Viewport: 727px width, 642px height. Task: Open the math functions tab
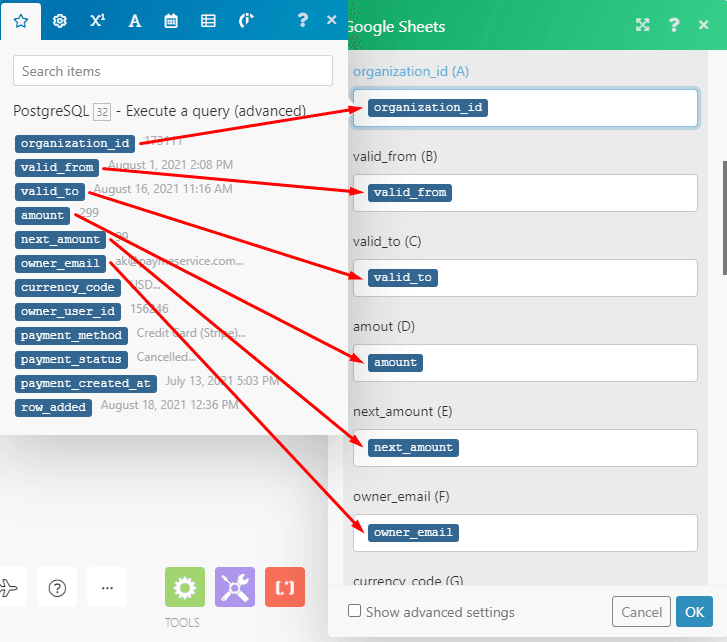[97, 20]
